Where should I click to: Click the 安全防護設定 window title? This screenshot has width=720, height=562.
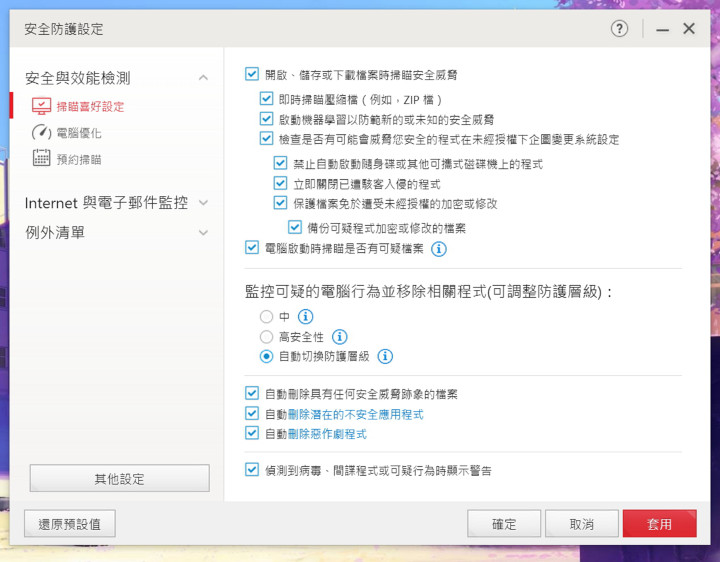click(64, 29)
